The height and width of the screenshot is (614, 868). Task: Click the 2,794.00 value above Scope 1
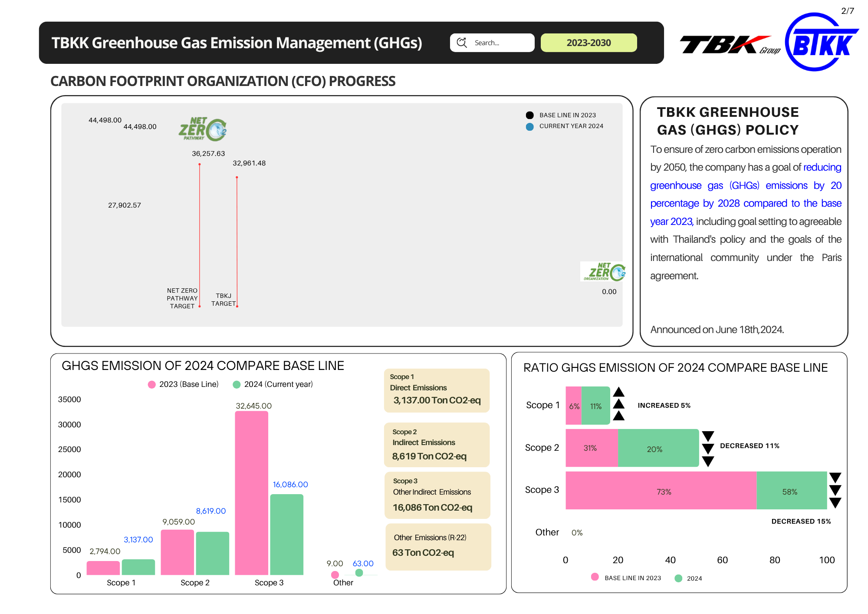pyautogui.click(x=105, y=551)
